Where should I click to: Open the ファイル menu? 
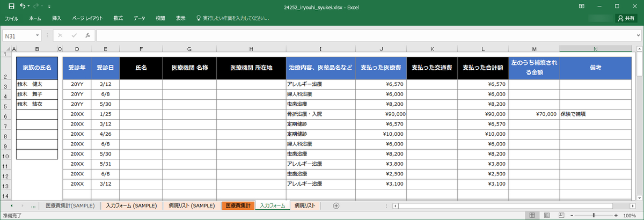pyautogui.click(x=11, y=18)
